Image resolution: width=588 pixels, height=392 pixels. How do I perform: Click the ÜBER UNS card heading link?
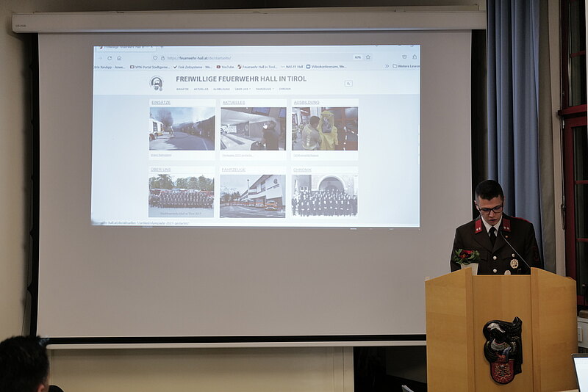(x=160, y=170)
